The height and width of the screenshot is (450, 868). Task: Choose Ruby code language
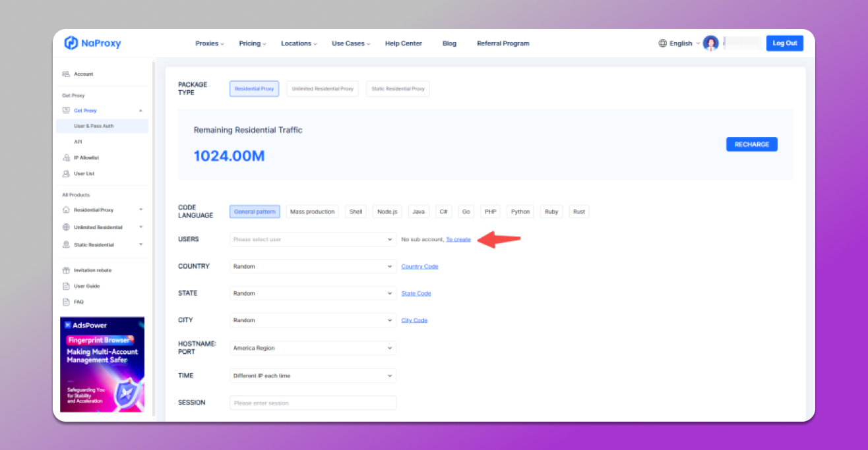click(551, 211)
